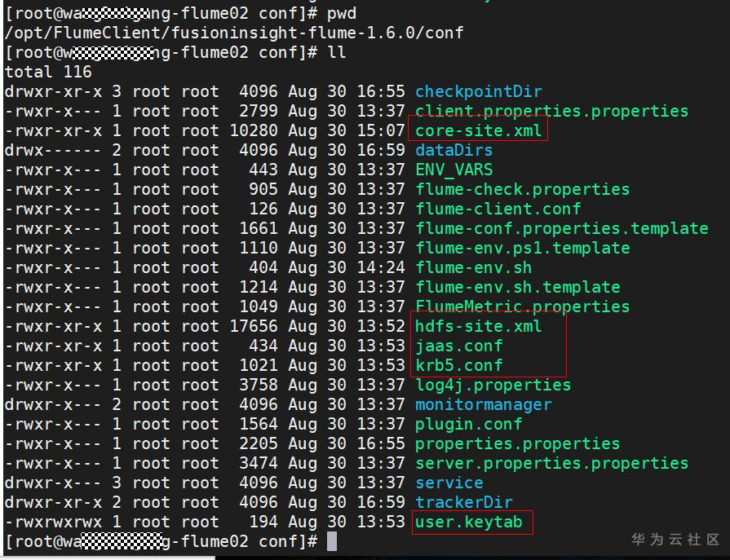This screenshot has width=730, height=560.
Task: Click the checkpointDir directory name
Action: [x=478, y=91]
